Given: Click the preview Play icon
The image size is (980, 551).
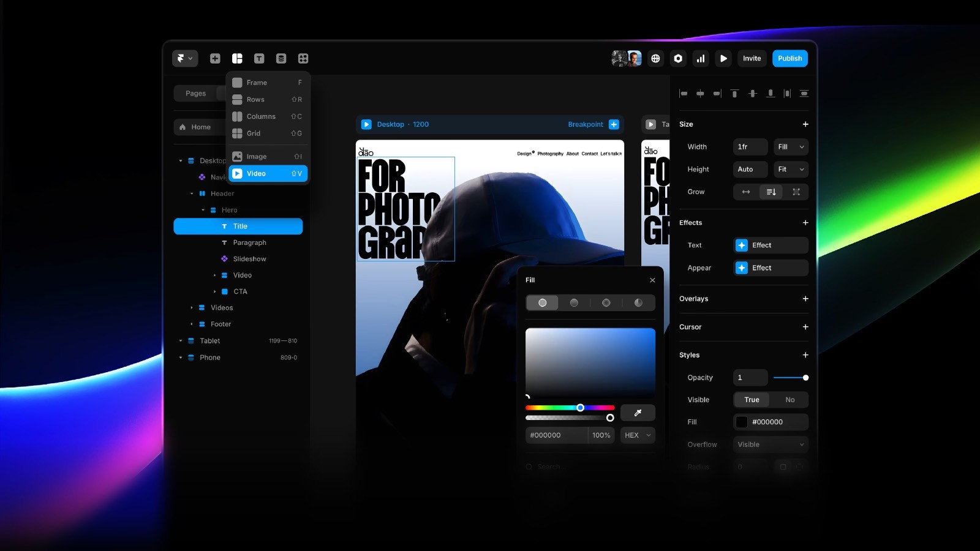Looking at the screenshot, I should click(x=723, y=58).
